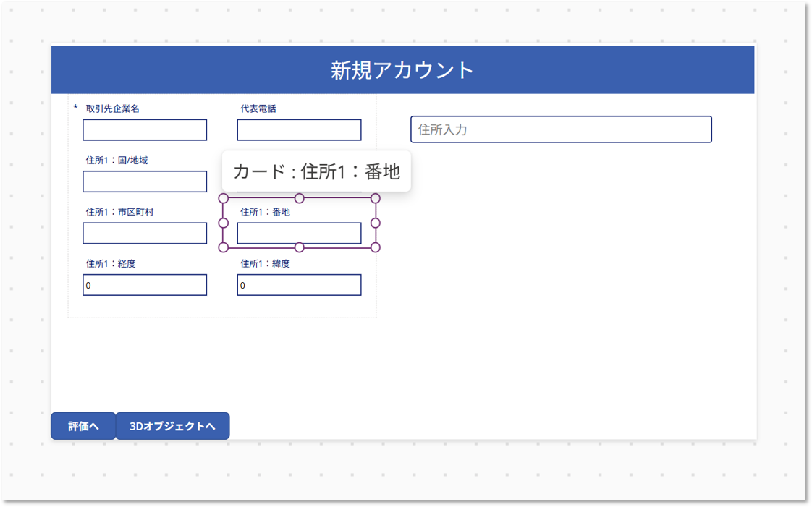812x507 pixels.
Task: Click the 住所1：市区町村 input field
Action: click(x=145, y=234)
